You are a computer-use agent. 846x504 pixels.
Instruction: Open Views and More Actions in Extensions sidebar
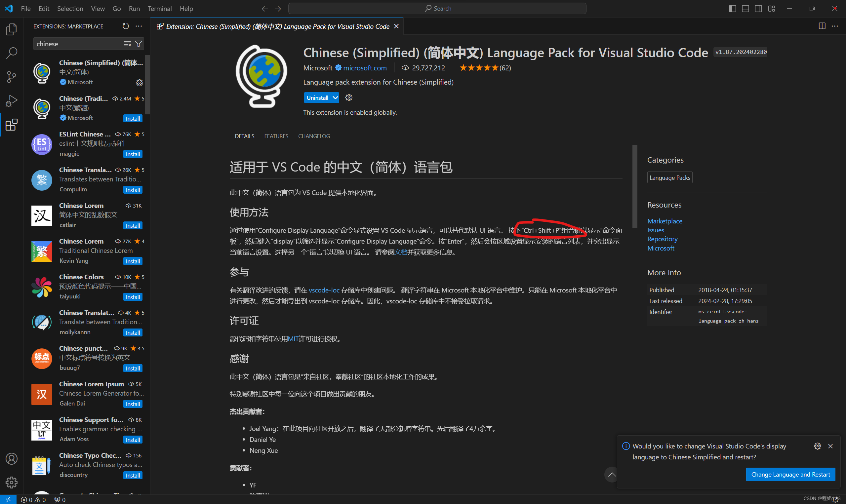click(139, 26)
